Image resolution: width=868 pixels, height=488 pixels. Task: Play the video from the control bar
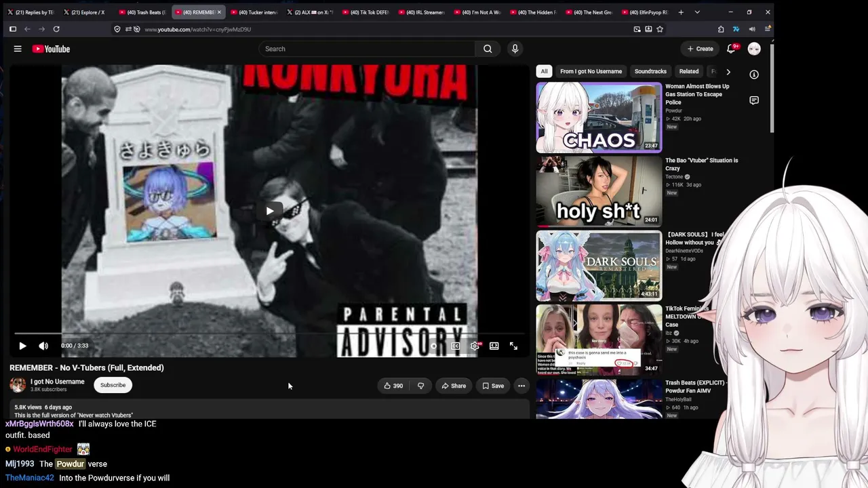[22, 346]
